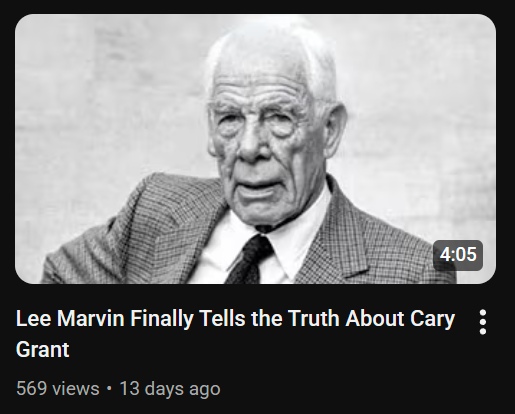
Task: Click the man's face in the thumbnail
Action: (263, 140)
